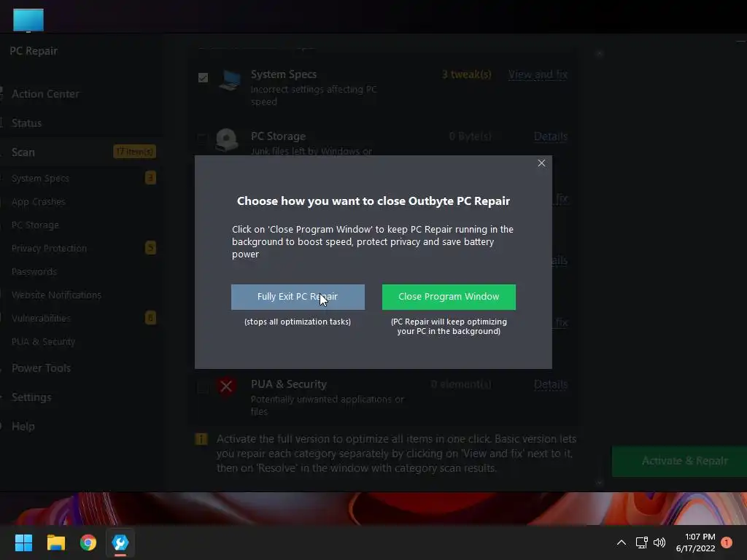
Task: Open Passwords sidebar sub-item
Action: coord(34,271)
